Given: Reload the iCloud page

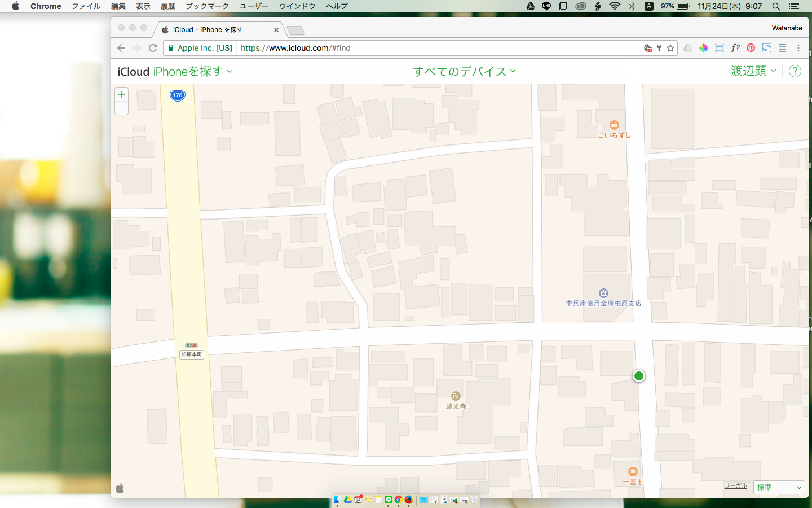Looking at the screenshot, I should [x=153, y=48].
